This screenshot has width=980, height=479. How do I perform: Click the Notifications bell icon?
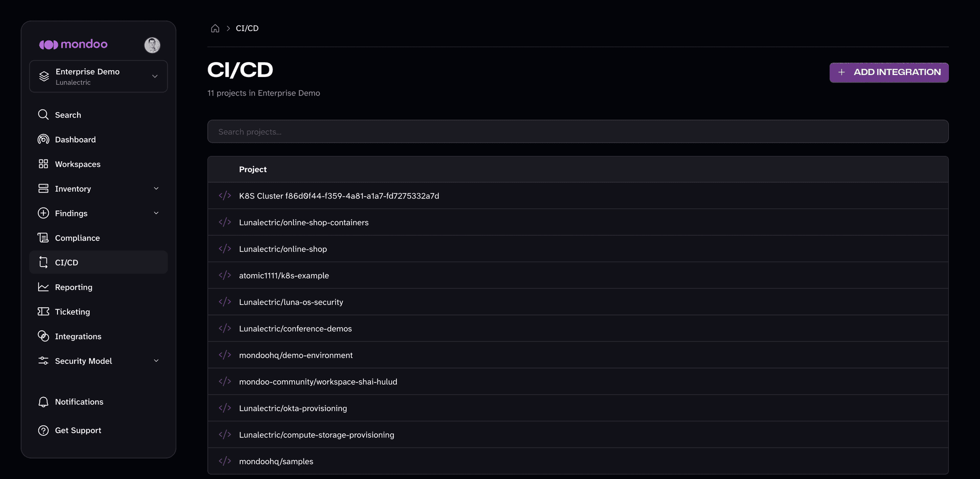coord(44,402)
